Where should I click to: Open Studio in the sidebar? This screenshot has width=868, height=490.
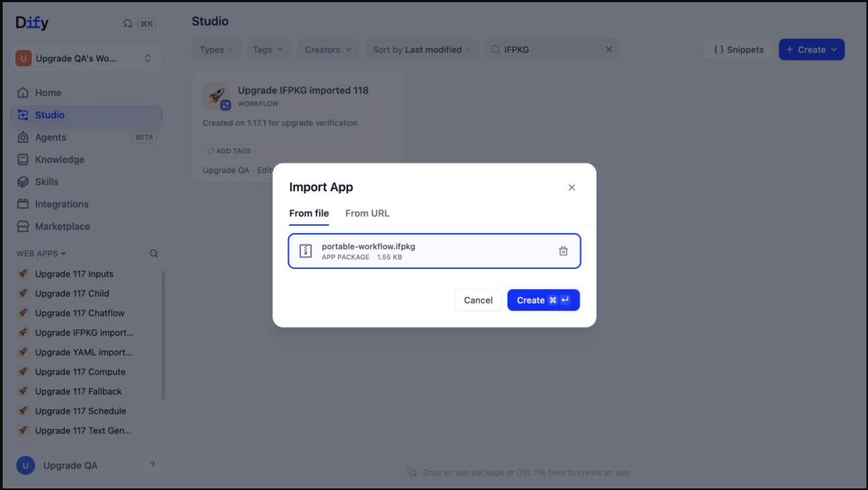point(86,115)
